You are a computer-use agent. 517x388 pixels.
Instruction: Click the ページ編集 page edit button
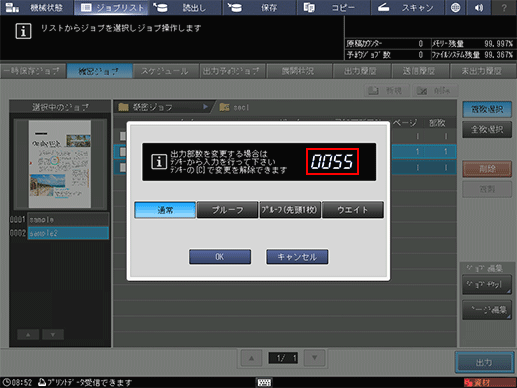click(487, 310)
